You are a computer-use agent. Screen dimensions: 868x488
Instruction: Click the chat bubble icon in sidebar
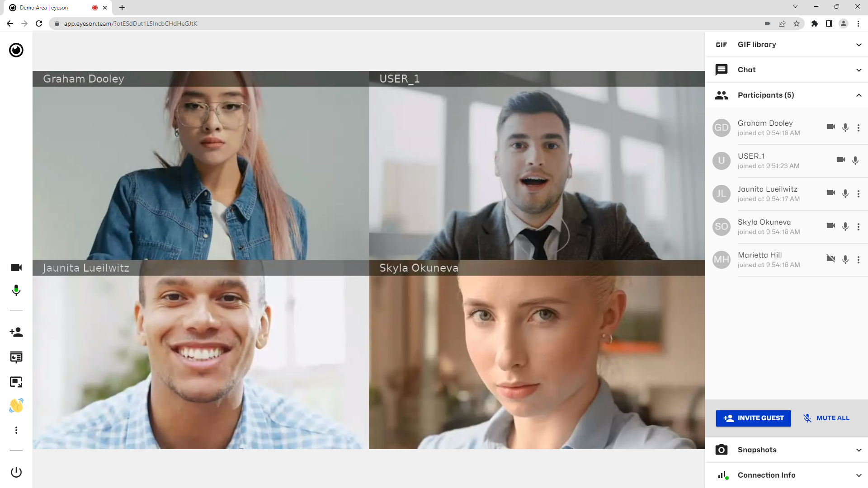click(722, 70)
